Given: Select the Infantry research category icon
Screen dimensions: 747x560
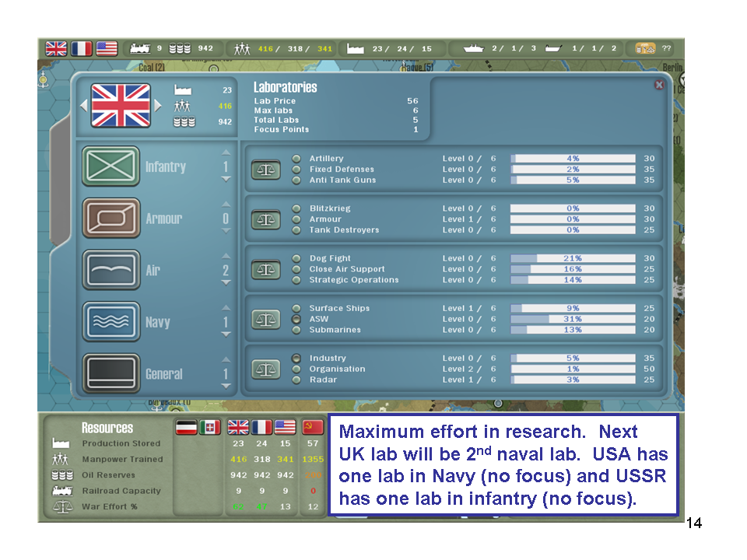Looking at the screenshot, I should [x=110, y=166].
